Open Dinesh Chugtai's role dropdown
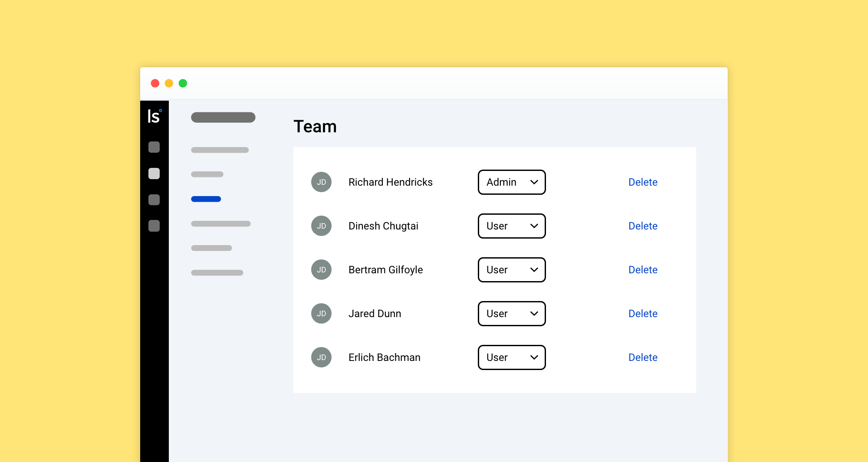Viewport: 868px width, 462px height. [512, 226]
